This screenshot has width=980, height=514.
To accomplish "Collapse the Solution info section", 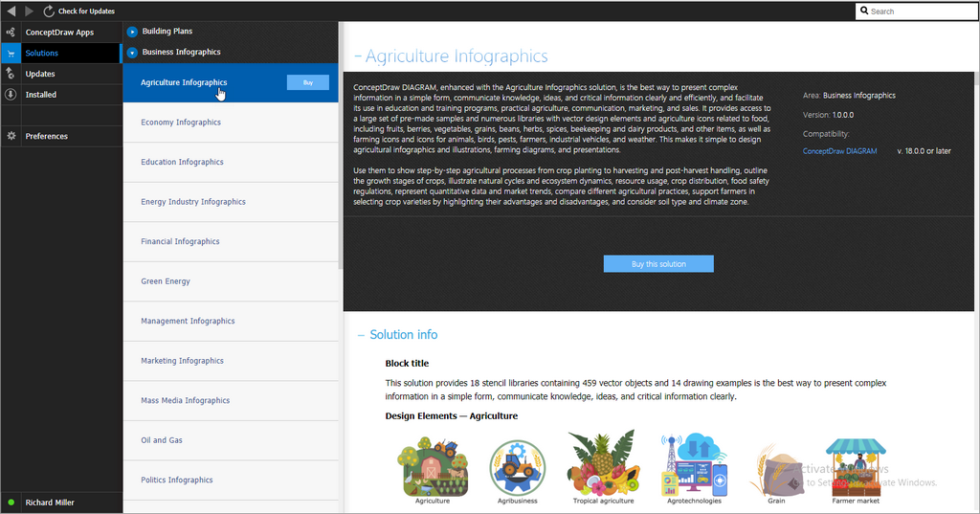I will point(361,335).
